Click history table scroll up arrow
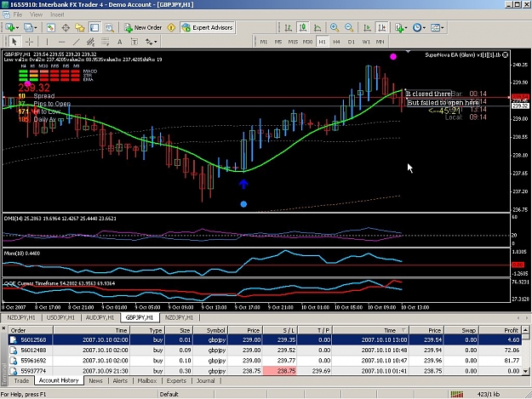532x399 pixels. pyautogui.click(x=525, y=330)
